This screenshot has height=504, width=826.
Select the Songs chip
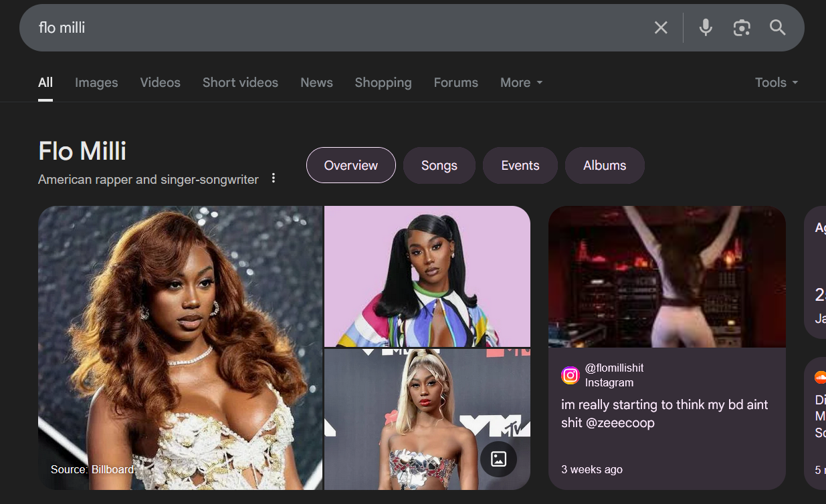coord(439,165)
